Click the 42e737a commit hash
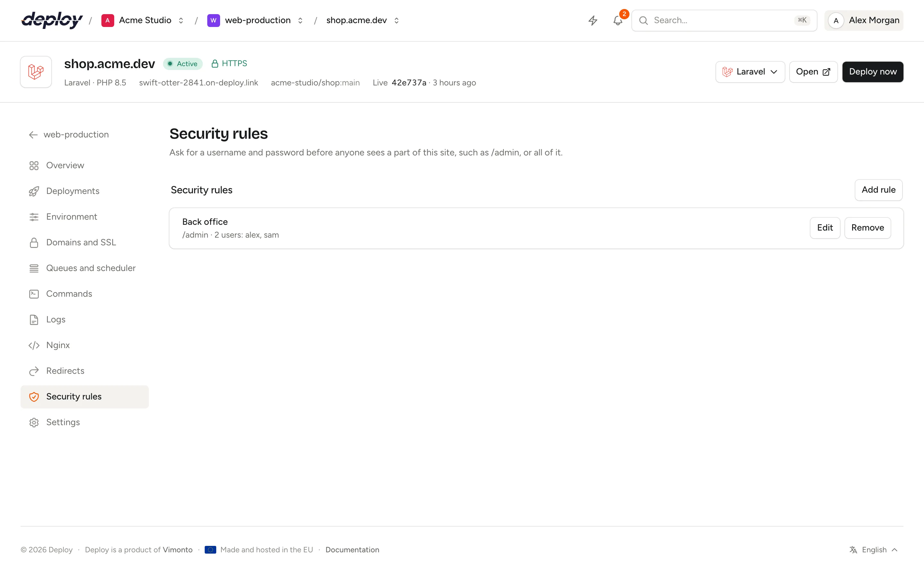 (x=409, y=83)
